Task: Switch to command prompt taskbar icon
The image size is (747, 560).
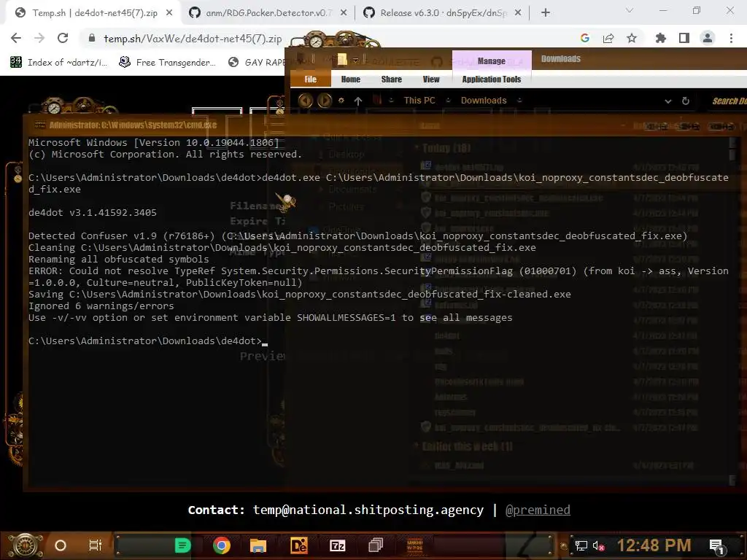Action: click(x=414, y=545)
